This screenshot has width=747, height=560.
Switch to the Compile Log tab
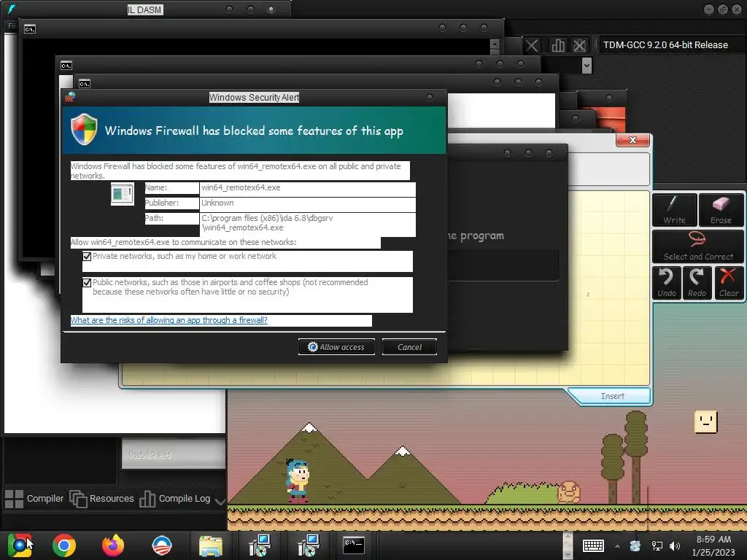click(x=175, y=499)
